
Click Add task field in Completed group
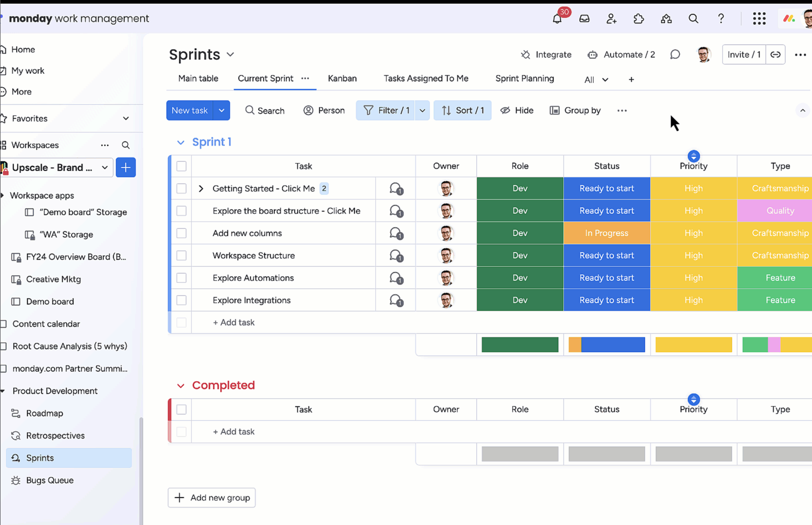pos(233,432)
